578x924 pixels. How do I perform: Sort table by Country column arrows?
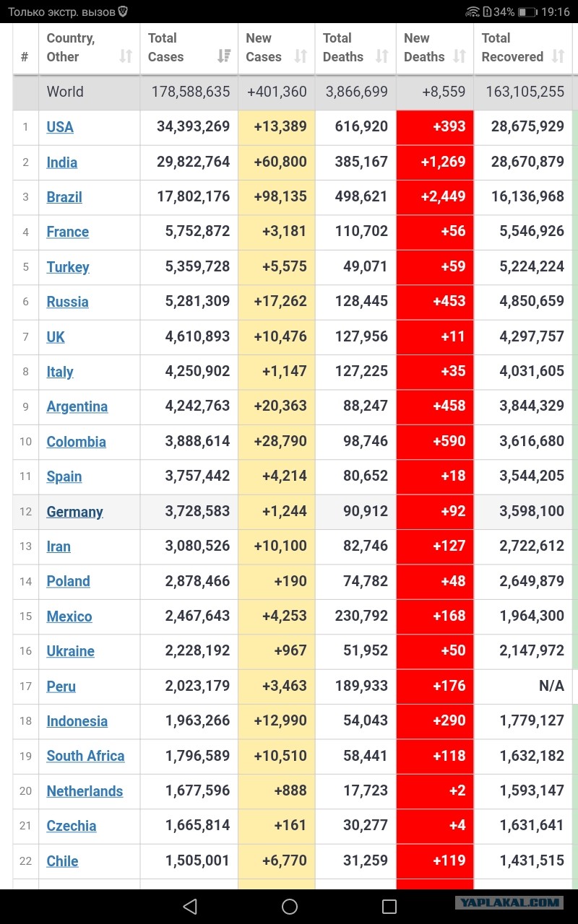(x=126, y=56)
